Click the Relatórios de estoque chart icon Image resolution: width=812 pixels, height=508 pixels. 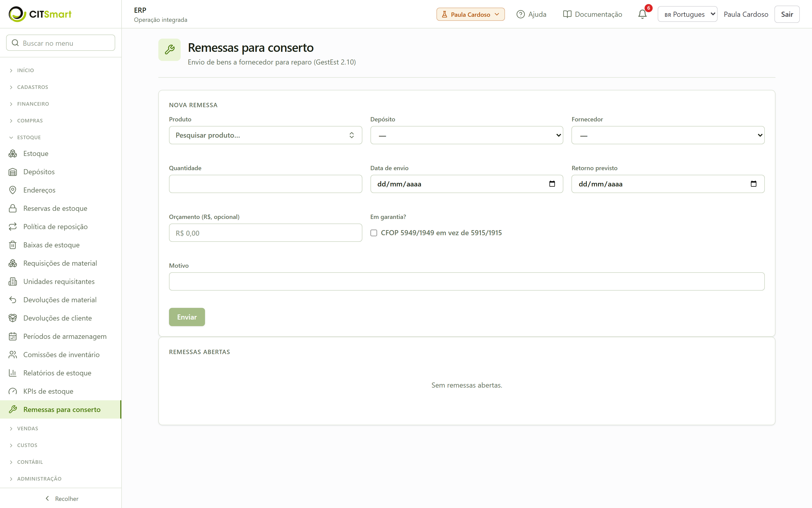[13, 373]
